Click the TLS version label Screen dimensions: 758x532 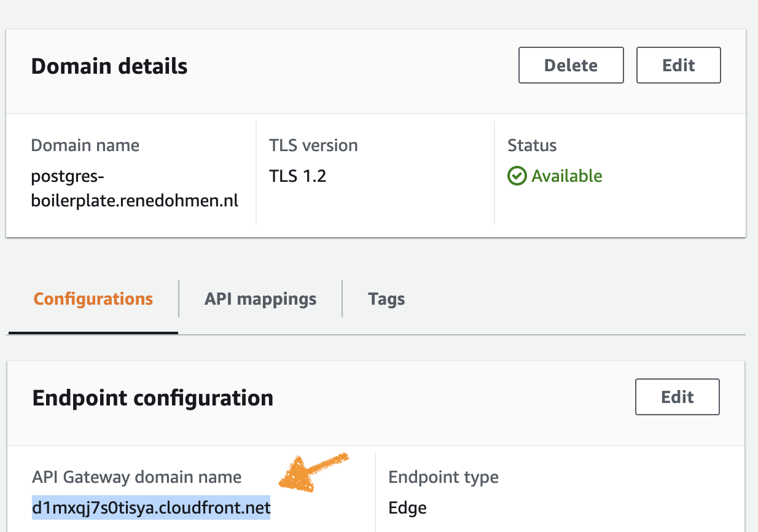tap(313, 146)
